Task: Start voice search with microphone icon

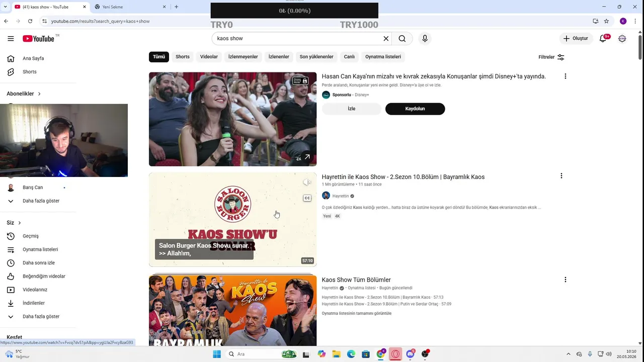Action: pyautogui.click(x=425, y=39)
